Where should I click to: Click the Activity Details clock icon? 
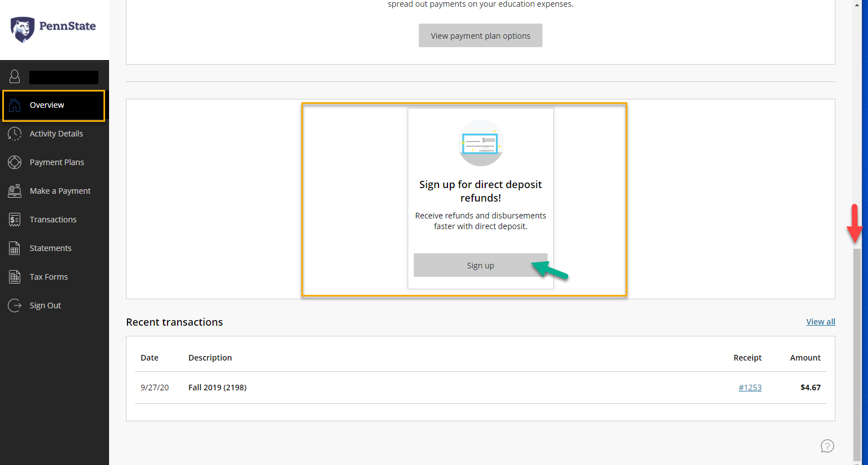(x=15, y=134)
